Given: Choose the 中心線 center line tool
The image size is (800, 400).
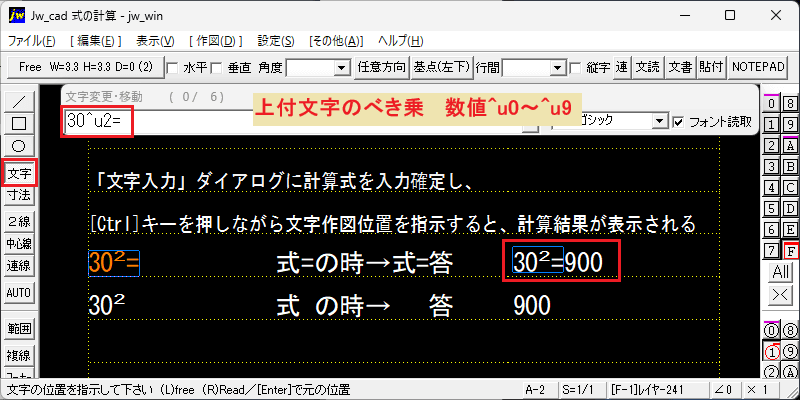Looking at the screenshot, I should click(19, 243).
